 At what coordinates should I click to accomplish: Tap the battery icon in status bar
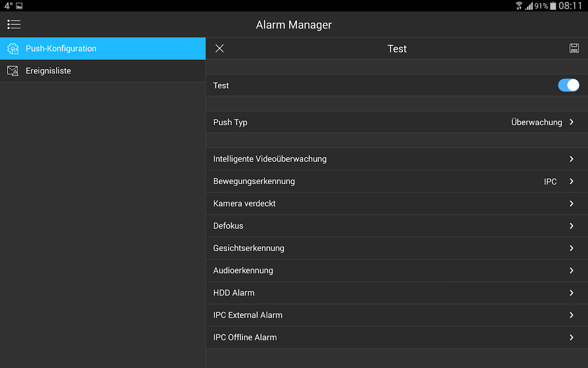click(x=553, y=6)
